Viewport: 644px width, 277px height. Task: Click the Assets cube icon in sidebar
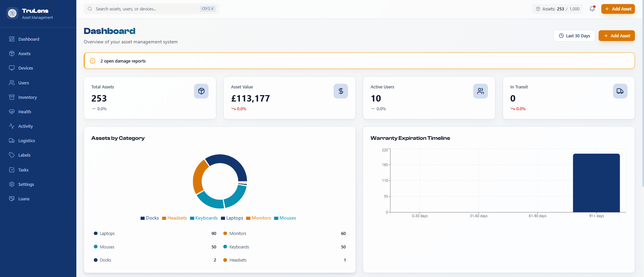point(12,53)
